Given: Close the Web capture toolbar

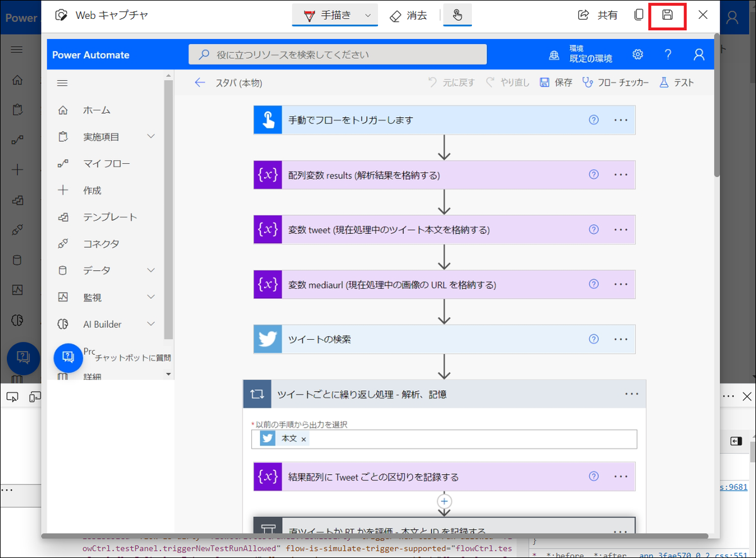Looking at the screenshot, I should pyautogui.click(x=703, y=15).
